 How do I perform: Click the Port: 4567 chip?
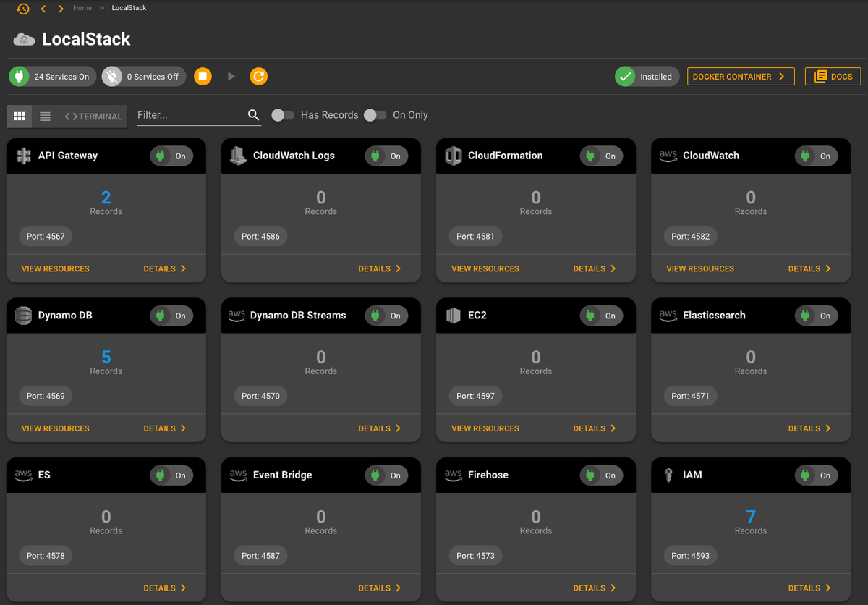click(x=46, y=236)
